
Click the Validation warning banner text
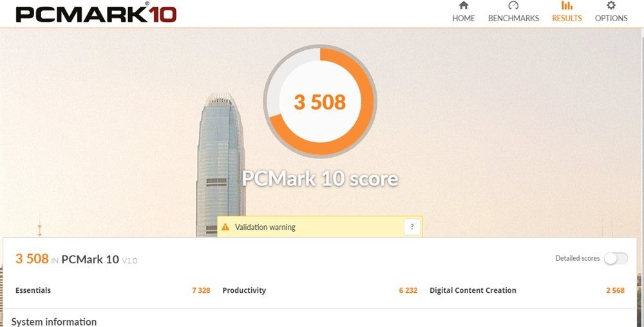point(265,227)
